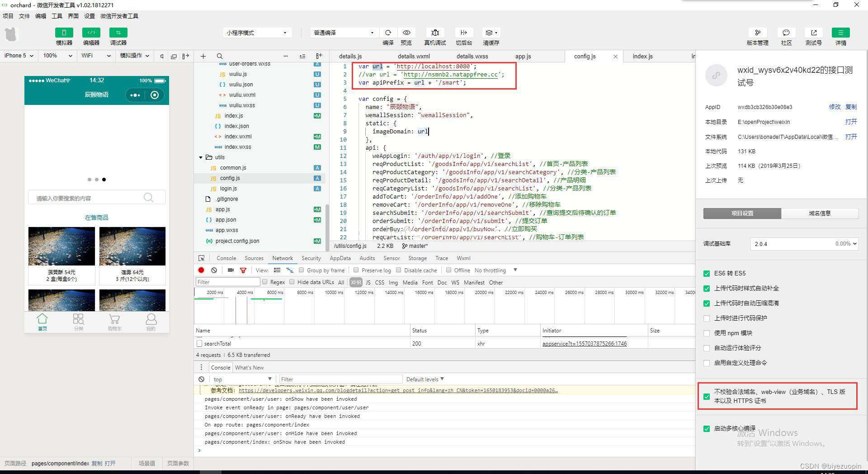Click the capture screenshots camera icon
The width and height of the screenshot is (868, 474).
tap(231, 270)
